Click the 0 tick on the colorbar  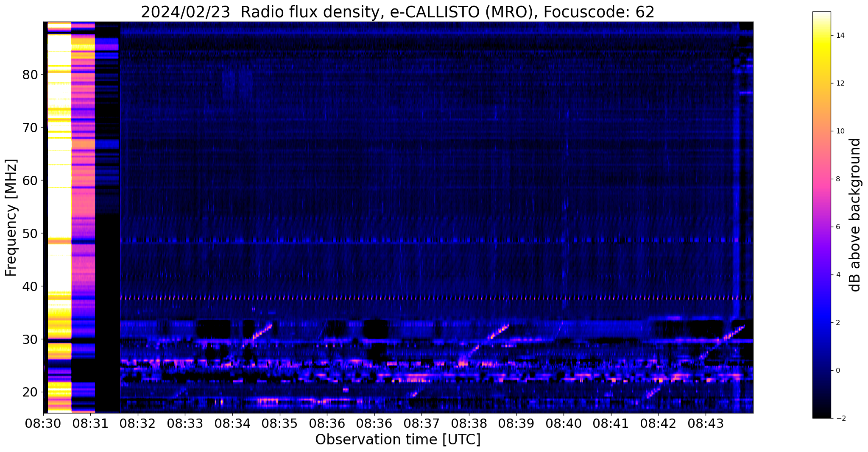(x=837, y=371)
